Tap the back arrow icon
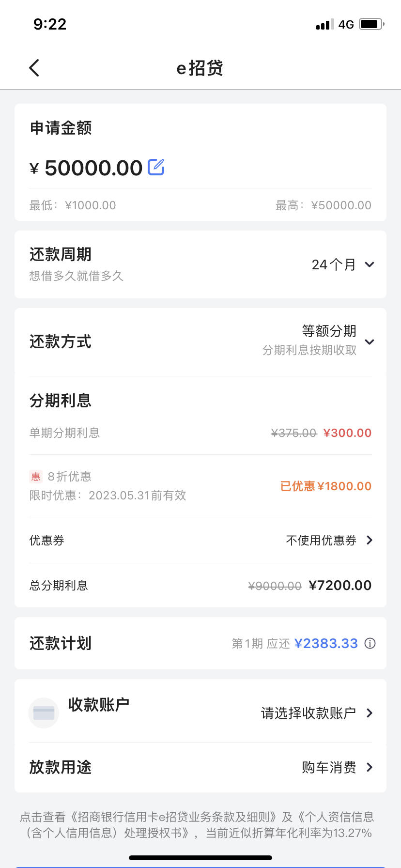Viewport: 401px width, 868px height. click(x=34, y=68)
